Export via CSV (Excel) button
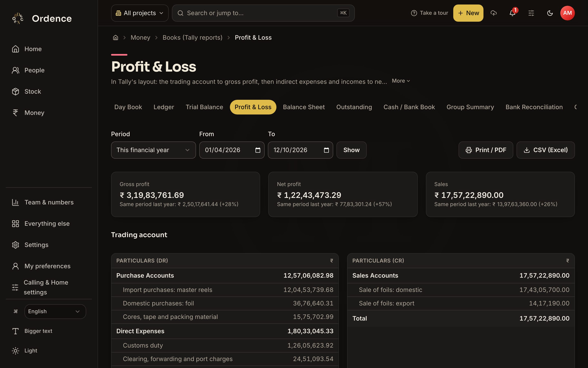This screenshot has width=588, height=368. 546,150
